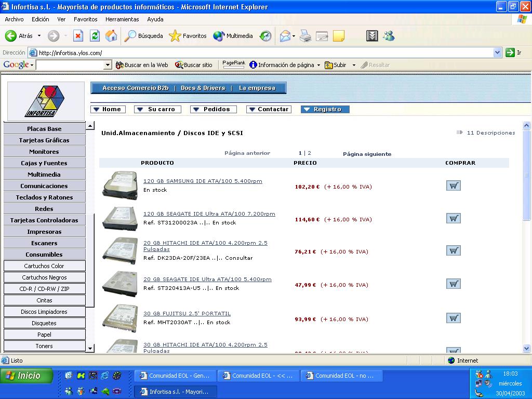
Task: Go to home page via house icon
Action: click(111, 36)
